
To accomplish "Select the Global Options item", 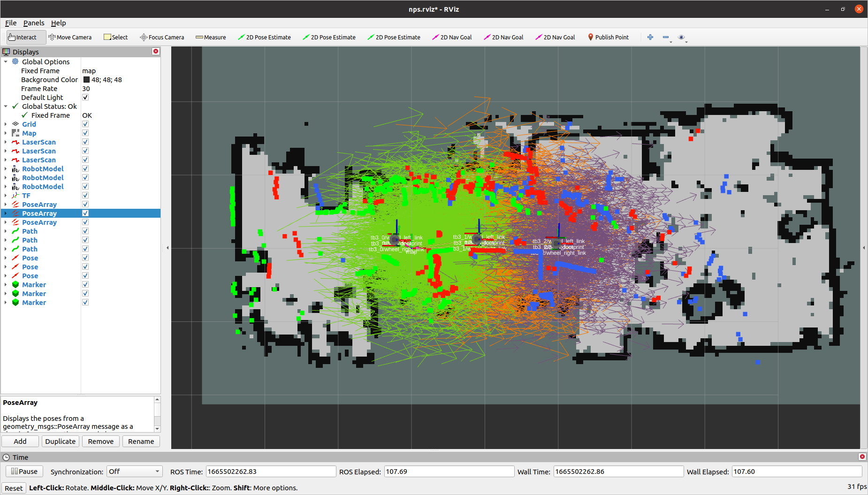I will 46,62.
